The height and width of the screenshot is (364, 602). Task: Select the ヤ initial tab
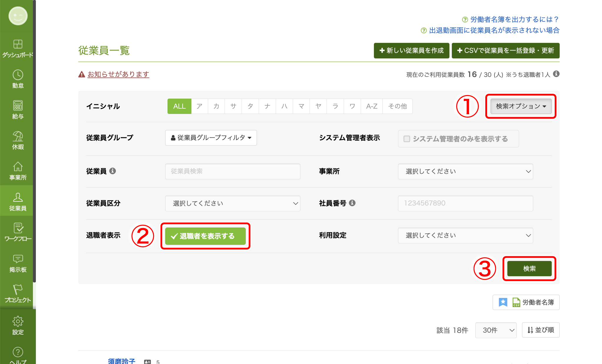318,106
